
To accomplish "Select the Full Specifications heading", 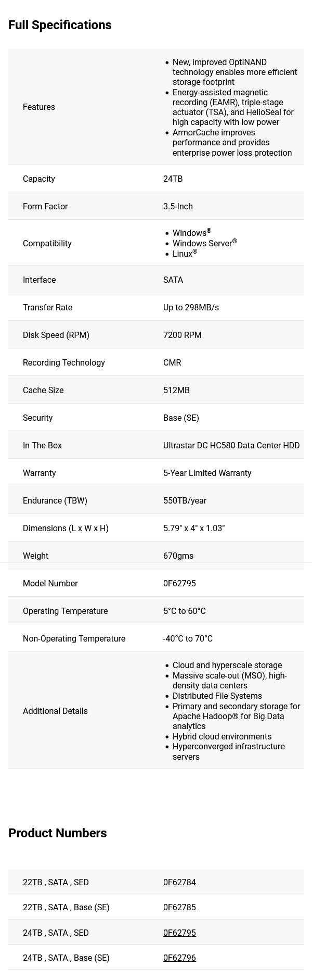I will tap(60, 24).
